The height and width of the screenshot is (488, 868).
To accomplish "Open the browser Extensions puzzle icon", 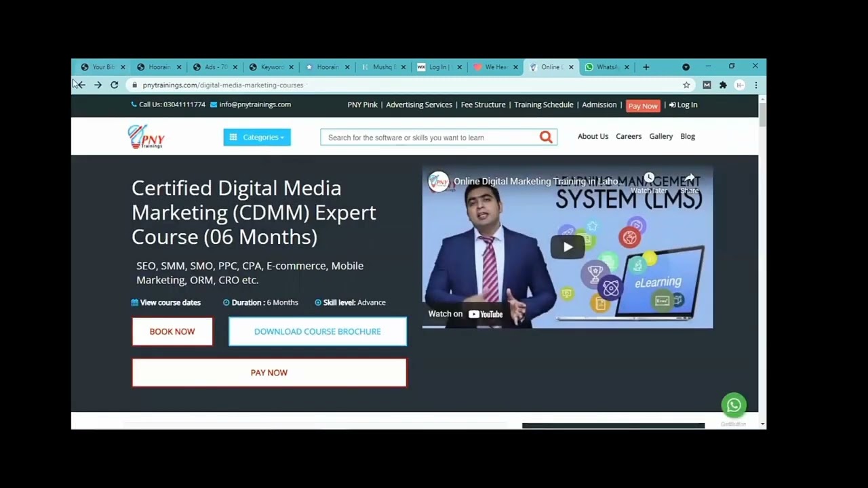I will [723, 85].
